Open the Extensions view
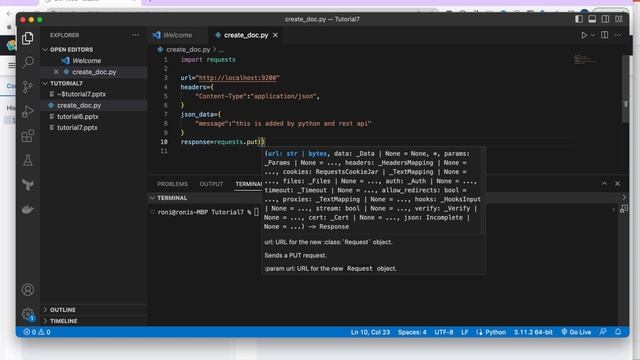Screen dimensions: 640x360 pos(28,136)
